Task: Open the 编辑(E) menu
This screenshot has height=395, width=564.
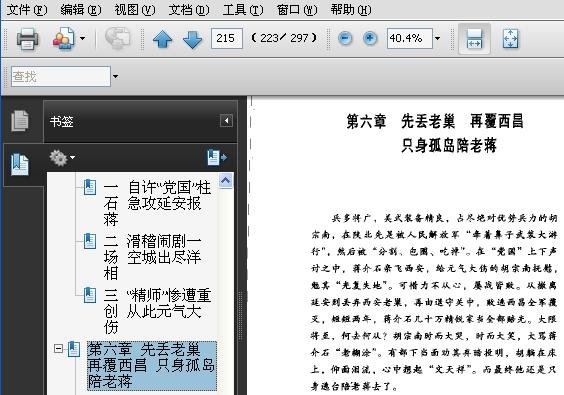Action: point(81,10)
